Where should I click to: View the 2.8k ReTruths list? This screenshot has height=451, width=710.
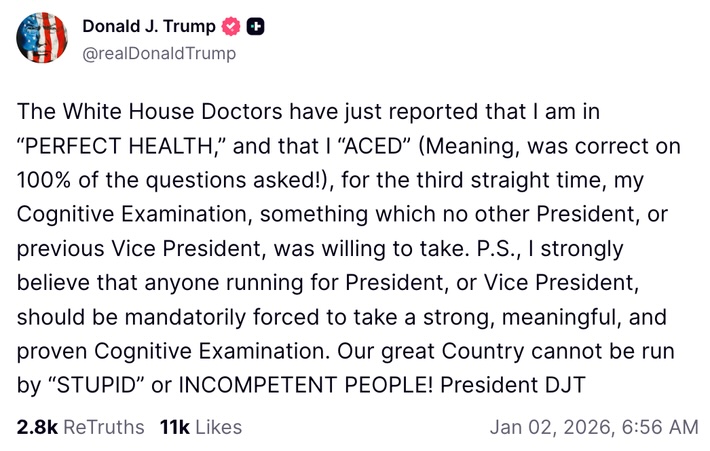click(x=80, y=427)
